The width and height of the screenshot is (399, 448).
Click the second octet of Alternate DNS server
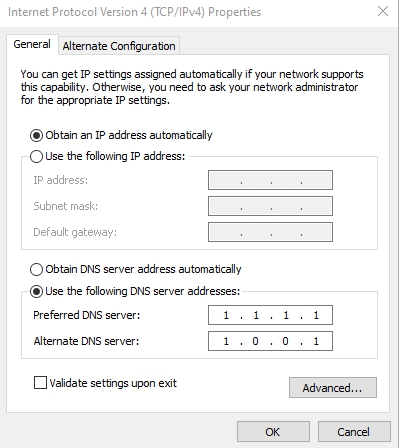tap(255, 341)
